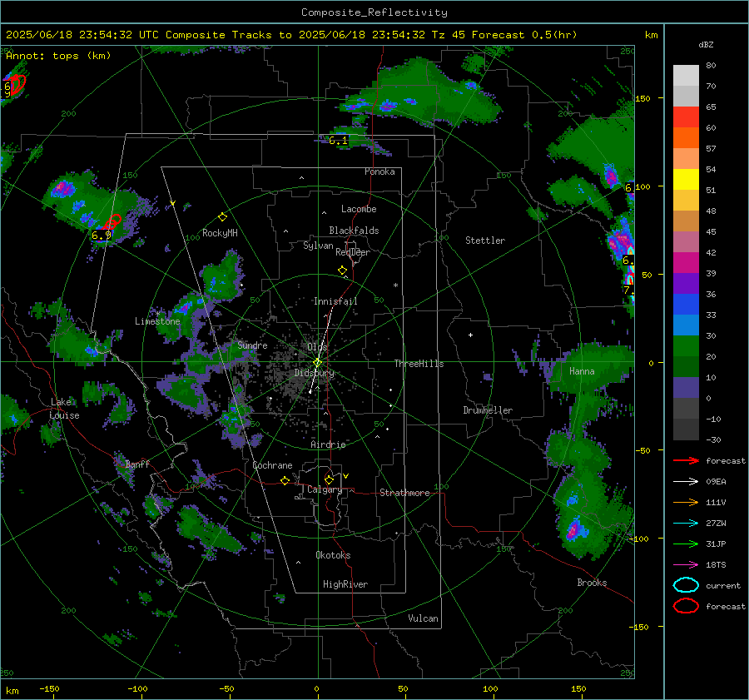Click the Didsbury label
This screenshot has height=700, width=749.
(315, 373)
